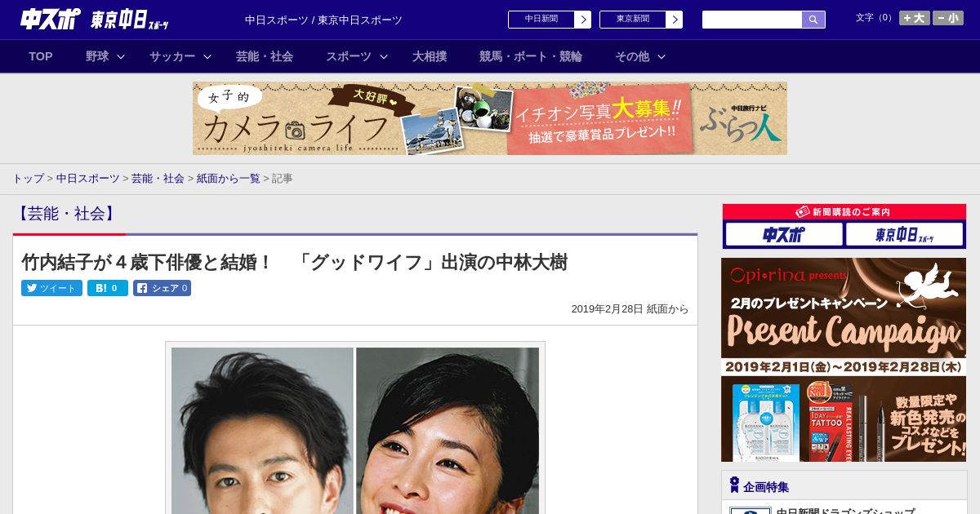Bookmark article with Hatena B! button
This screenshot has height=514, width=980.
click(108, 288)
